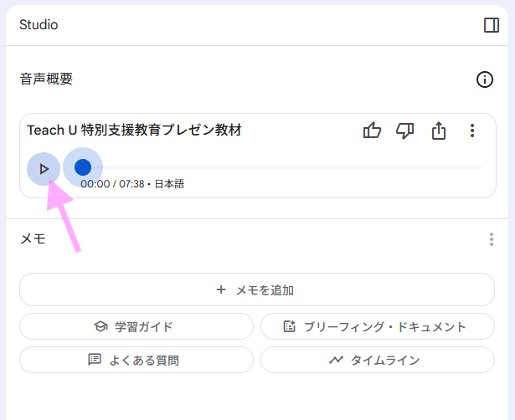Play the Teach U audio overview
This screenshot has height=420, width=515.
click(44, 169)
